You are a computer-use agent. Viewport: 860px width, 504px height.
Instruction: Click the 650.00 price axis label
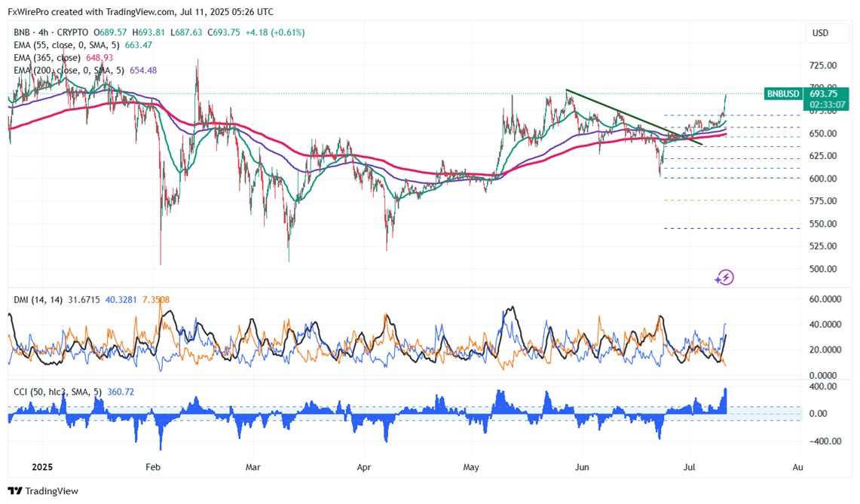[823, 133]
